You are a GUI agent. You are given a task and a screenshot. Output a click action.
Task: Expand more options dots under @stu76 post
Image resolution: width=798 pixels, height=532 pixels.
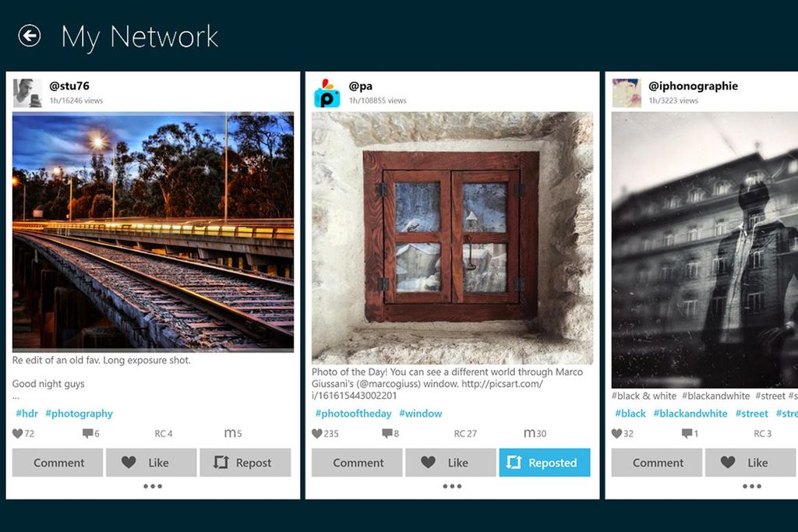click(x=153, y=486)
